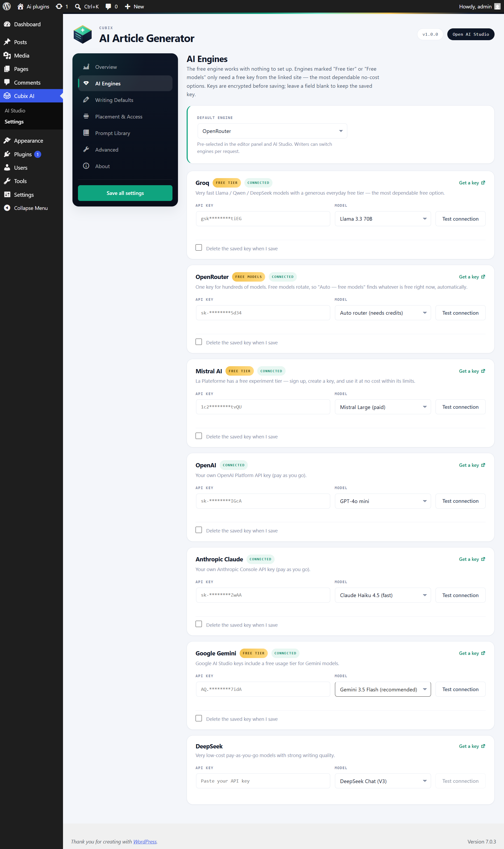Check Google Gemini delete saved key box
Viewport: 504px width, 849px height.
[199, 718]
